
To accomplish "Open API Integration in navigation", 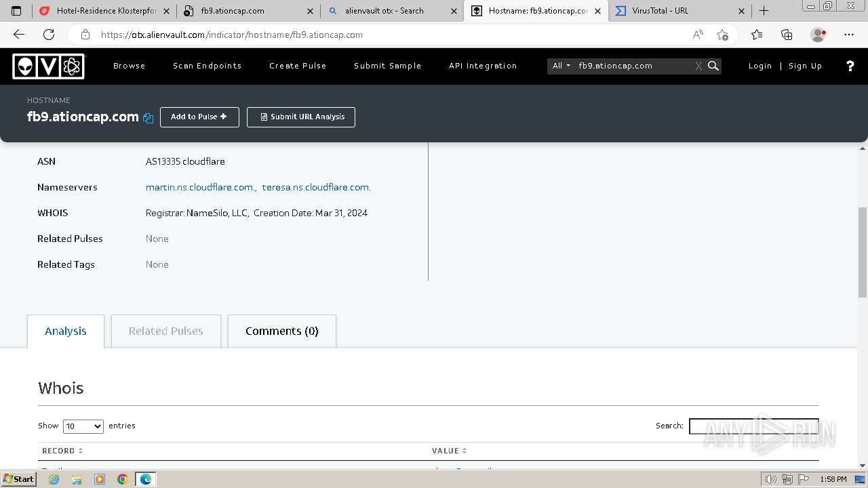I will coord(483,66).
